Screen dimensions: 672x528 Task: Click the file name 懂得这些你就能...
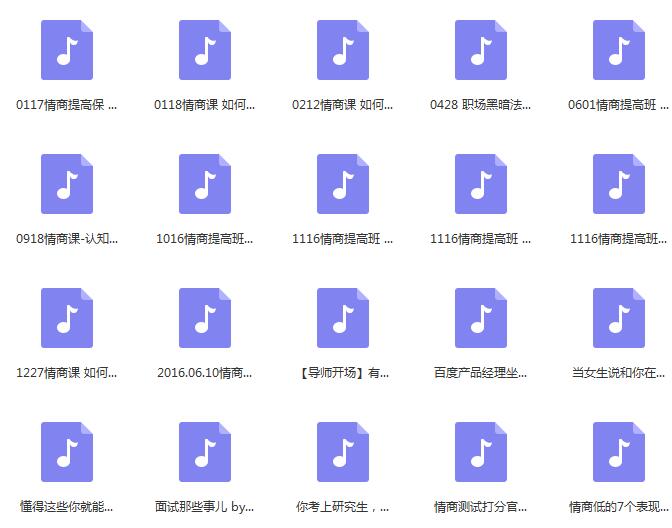tap(66, 507)
